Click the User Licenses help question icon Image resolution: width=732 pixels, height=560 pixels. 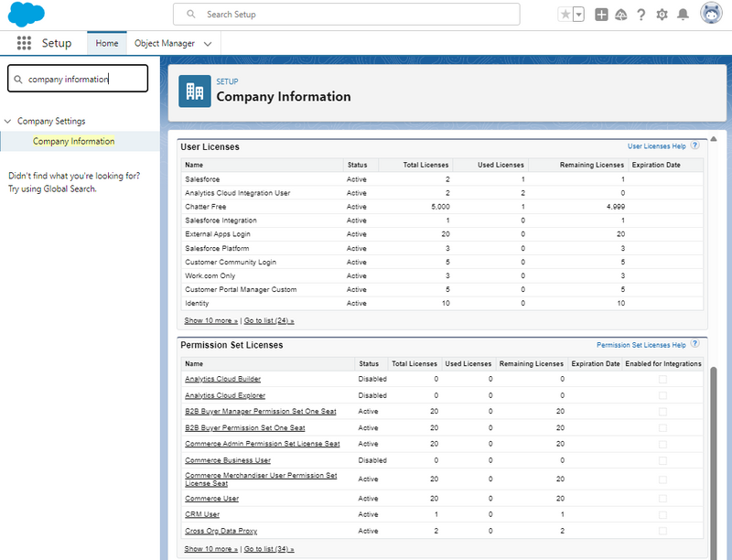coord(694,145)
